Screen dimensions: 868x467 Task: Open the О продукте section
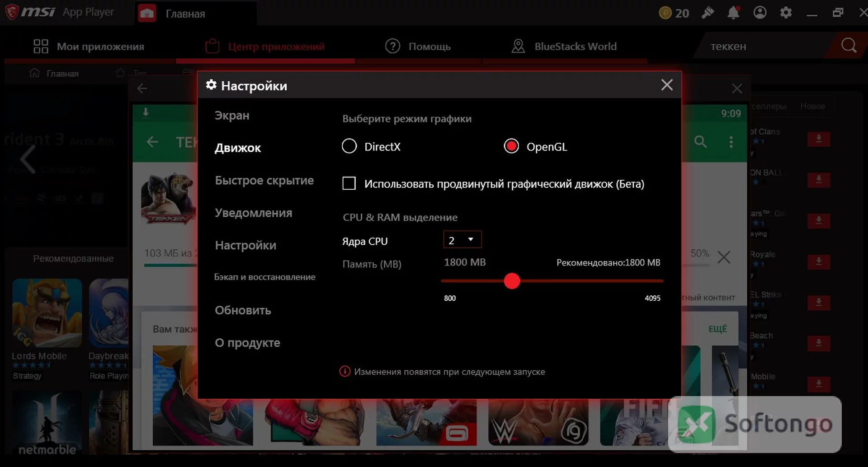point(247,343)
